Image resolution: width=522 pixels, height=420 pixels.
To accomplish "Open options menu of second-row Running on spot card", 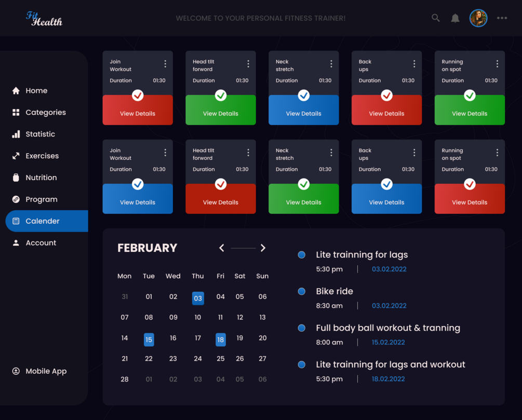I will tap(497, 153).
